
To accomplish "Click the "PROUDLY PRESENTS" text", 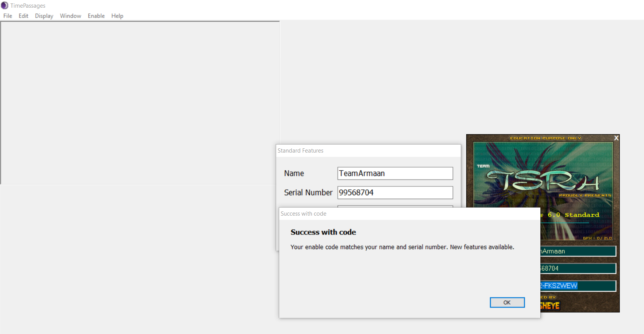I will pos(585,195).
